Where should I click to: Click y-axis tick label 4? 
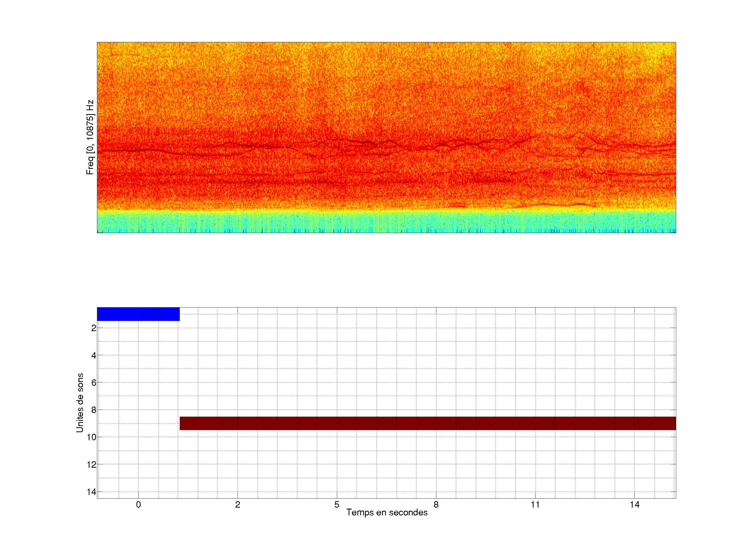tap(94, 355)
